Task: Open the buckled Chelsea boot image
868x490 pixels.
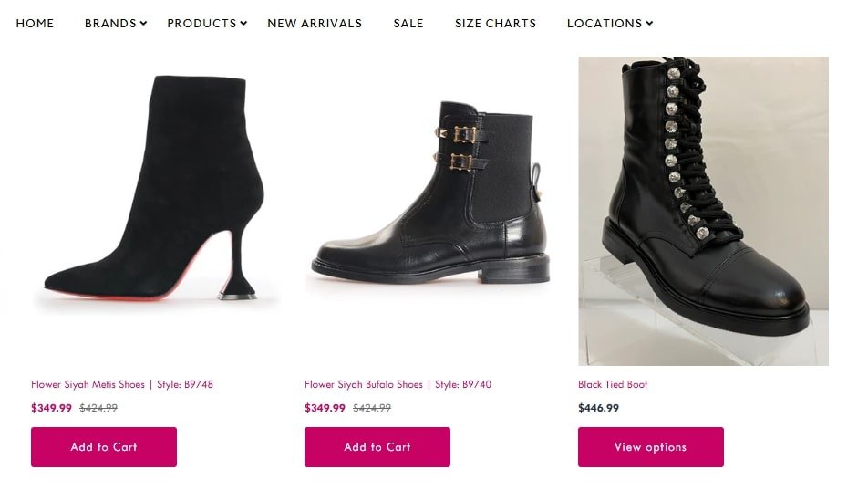Action: 429,192
